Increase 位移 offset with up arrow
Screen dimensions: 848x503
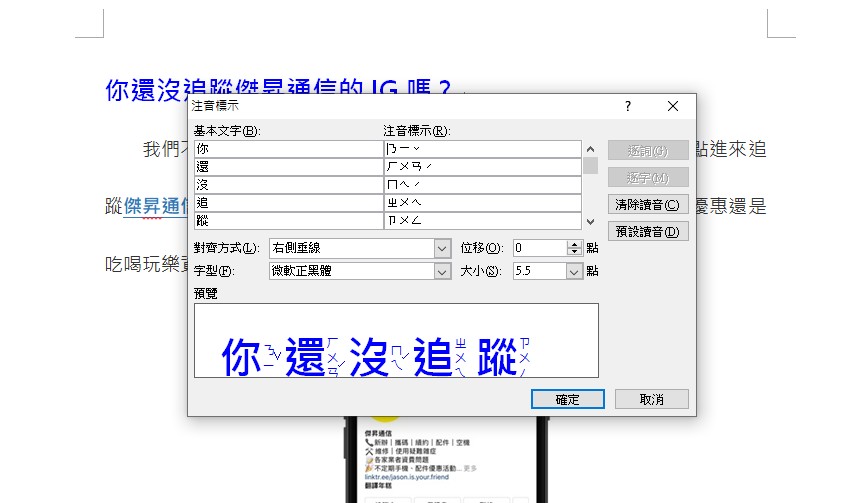[x=574, y=244]
